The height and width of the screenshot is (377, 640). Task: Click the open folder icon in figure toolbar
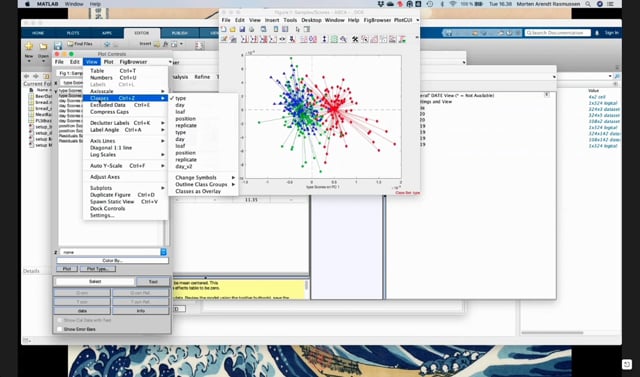pos(233,29)
